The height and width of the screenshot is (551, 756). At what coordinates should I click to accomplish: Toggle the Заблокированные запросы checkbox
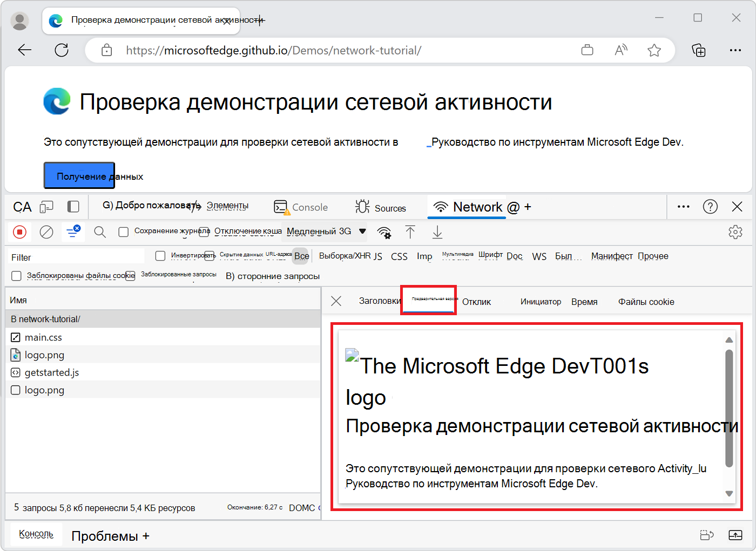coord(131,276)
